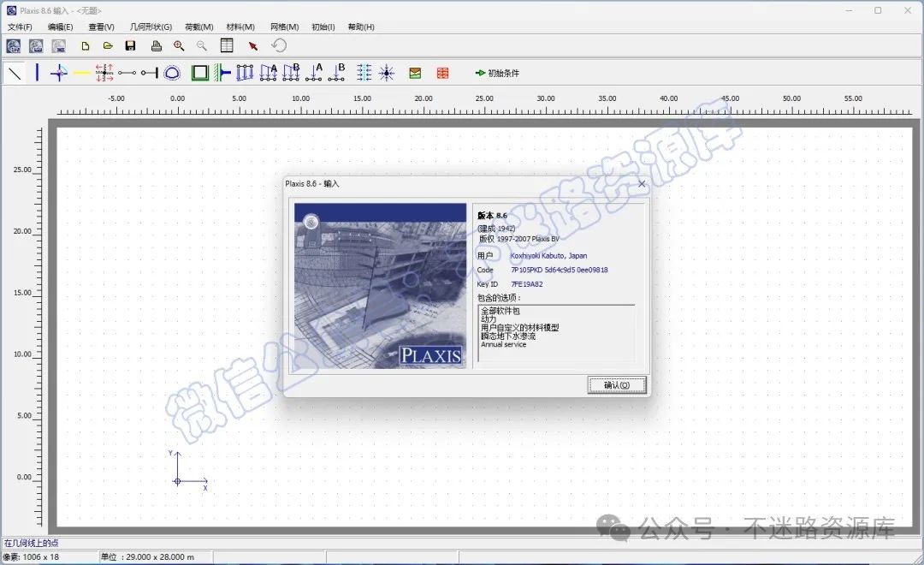Select the hinge and rotation spring tool
The image size is (924, 565).
click(x=59, y=73)
